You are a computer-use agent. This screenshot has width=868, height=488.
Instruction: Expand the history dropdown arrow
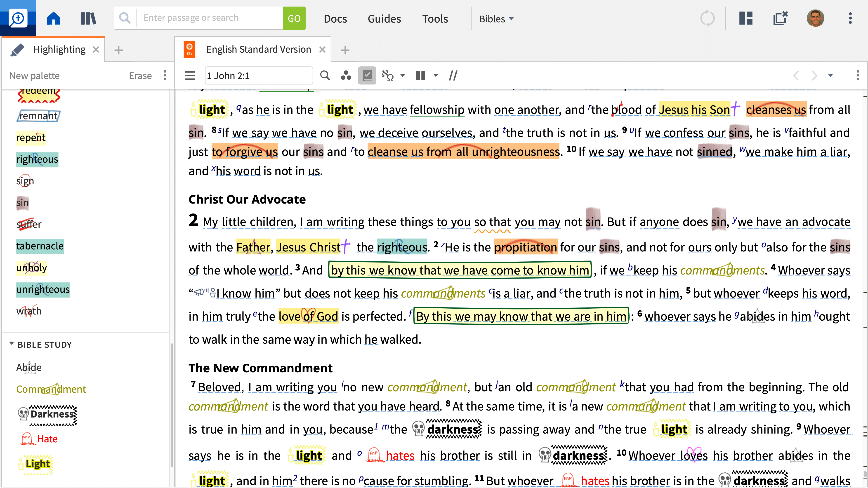point(831,75)
